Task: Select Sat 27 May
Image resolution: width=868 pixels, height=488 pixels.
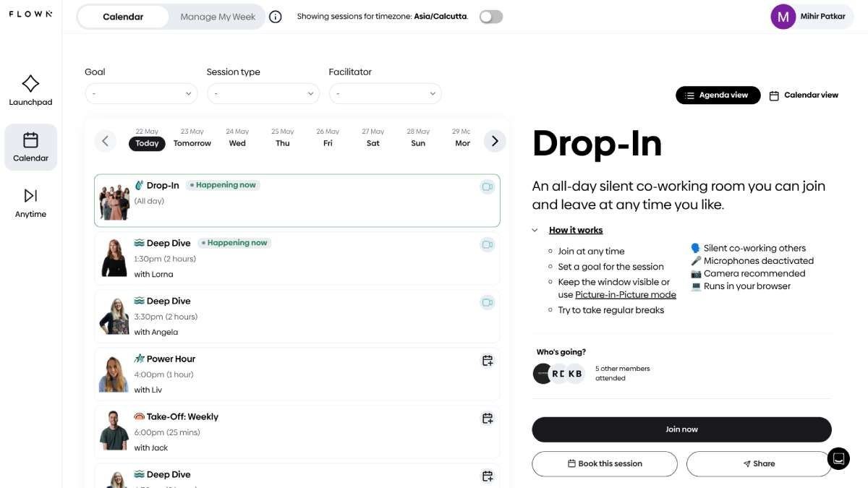Action: point(373,138)
